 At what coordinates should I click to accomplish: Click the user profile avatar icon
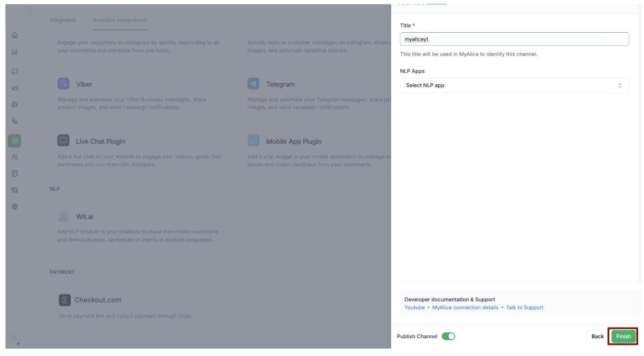coord(15,339)
